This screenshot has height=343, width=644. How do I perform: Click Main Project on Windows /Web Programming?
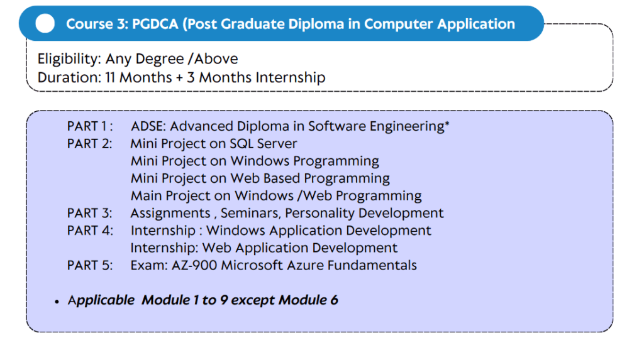pos(276,196)
